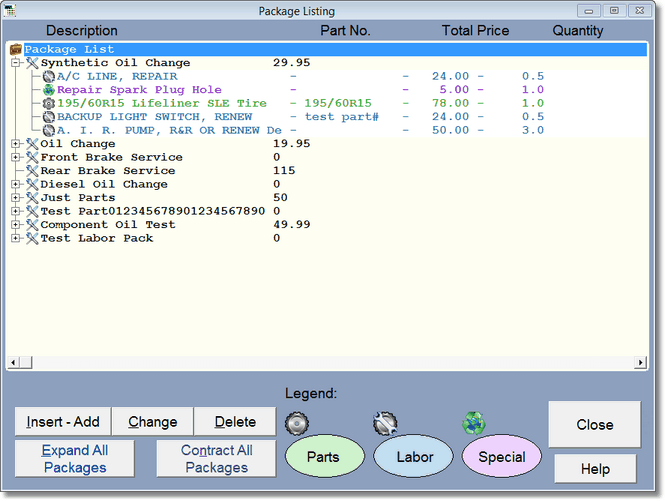Close the Package Listing dialog with Close
Image resolution: width=665 pixels, height=501 pixels.
tap(595, 425)
